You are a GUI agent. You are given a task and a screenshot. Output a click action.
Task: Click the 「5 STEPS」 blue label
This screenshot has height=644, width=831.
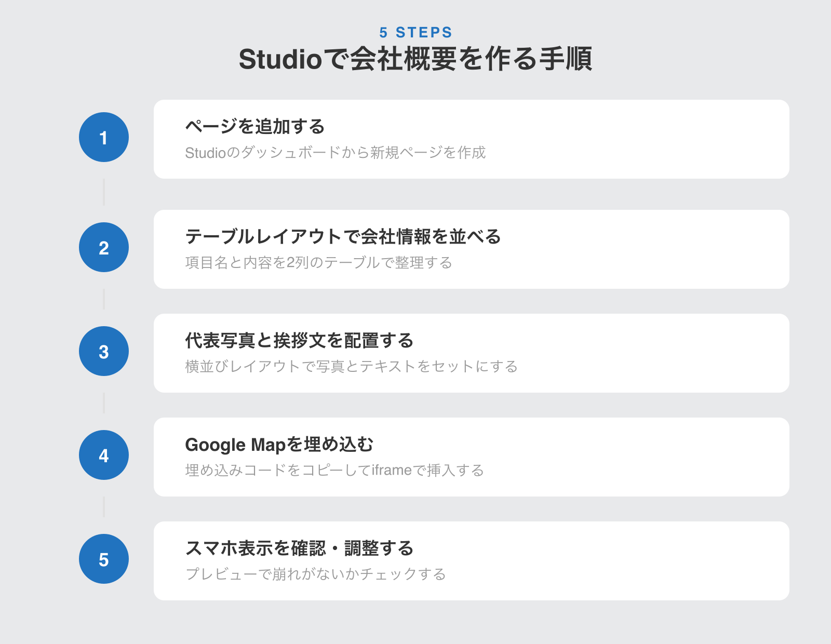tap(415, 32)
